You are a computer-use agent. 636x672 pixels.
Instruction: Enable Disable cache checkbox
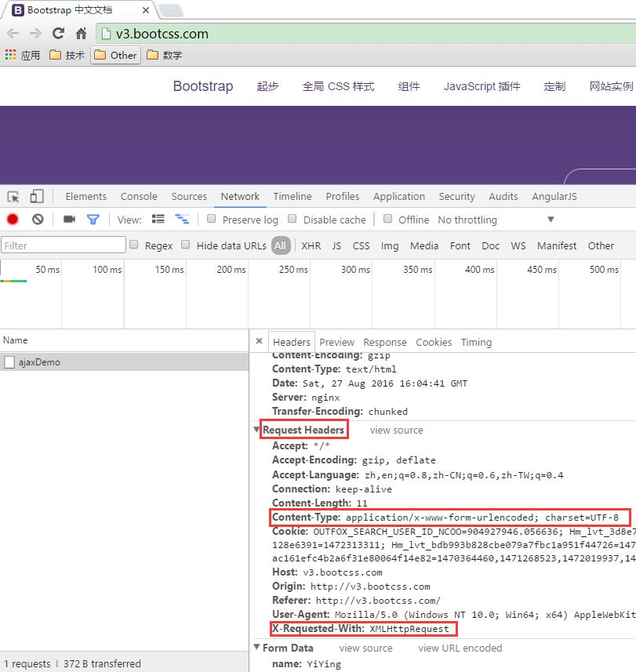click(292, 219)
